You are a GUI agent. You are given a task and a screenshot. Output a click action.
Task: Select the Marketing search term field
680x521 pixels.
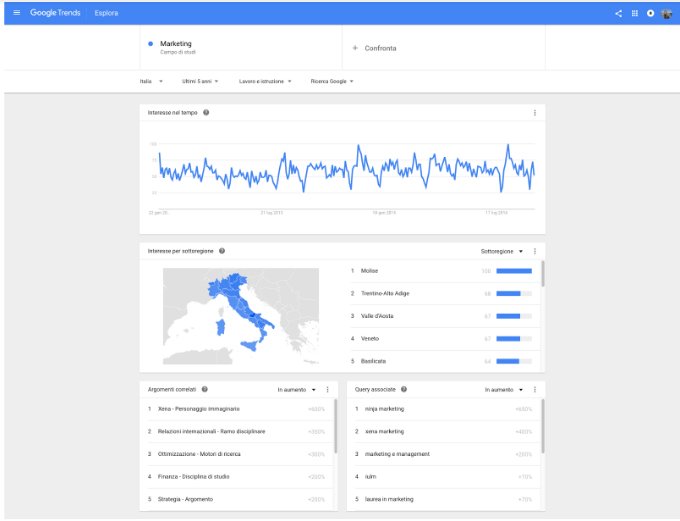click(x=241, y=47)
